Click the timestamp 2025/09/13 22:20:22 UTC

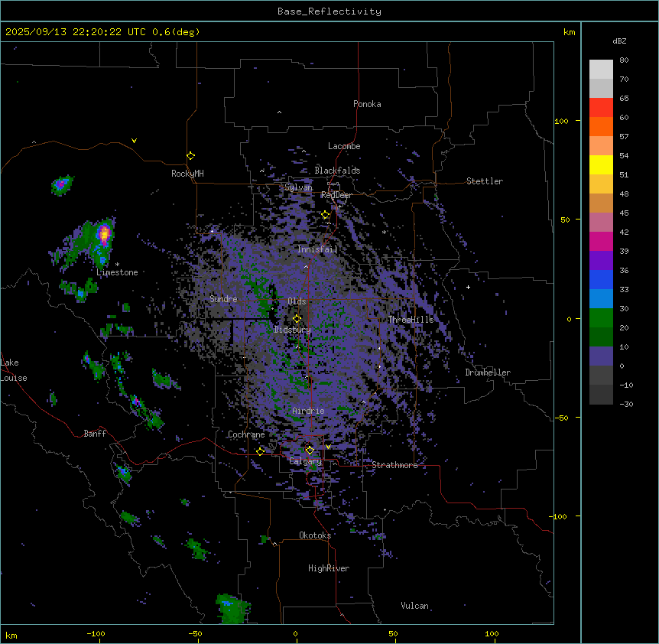tap(76, 32)
